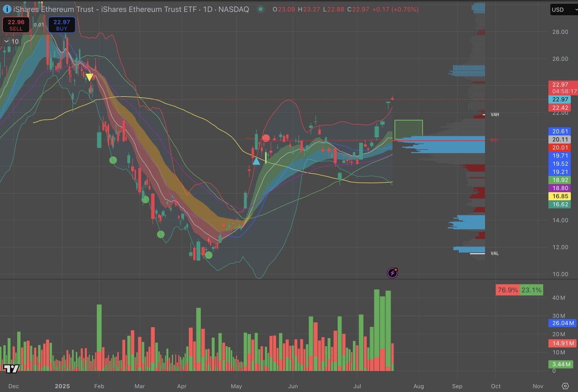Click the purple lightning event icon
The width and height of the screenshot is (578, 392).
coord(393,273)
